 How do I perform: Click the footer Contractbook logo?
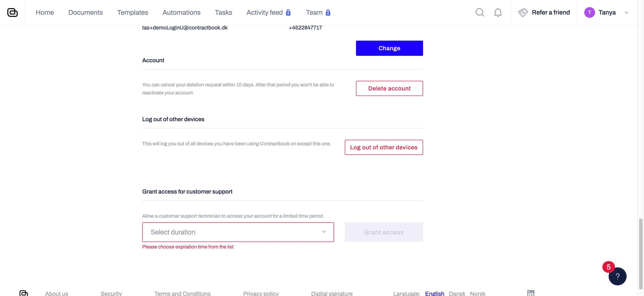pos(23,293)
